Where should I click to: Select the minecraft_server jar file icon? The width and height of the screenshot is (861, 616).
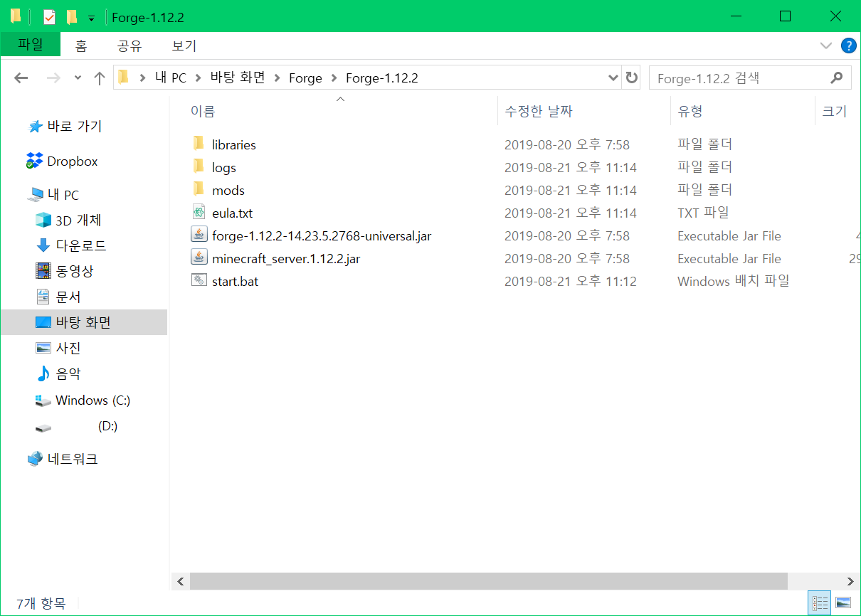click(x=199, y=258)
